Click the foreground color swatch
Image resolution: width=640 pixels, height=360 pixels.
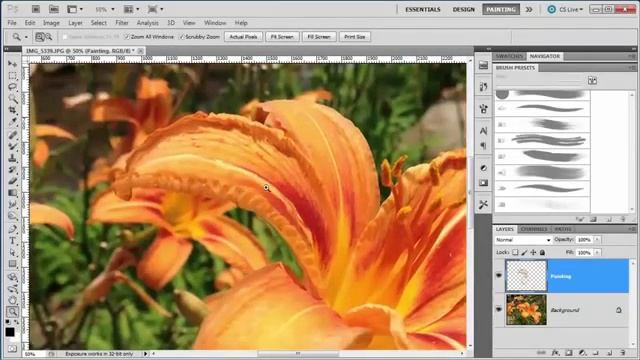tap(10, 332)
